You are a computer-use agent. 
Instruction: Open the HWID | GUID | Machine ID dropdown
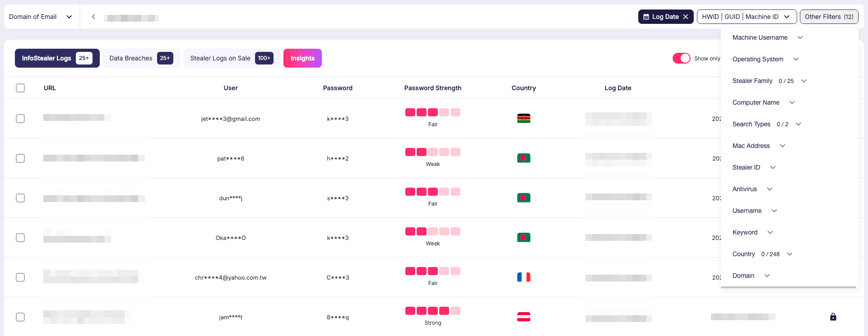click(x=747, y=17)
